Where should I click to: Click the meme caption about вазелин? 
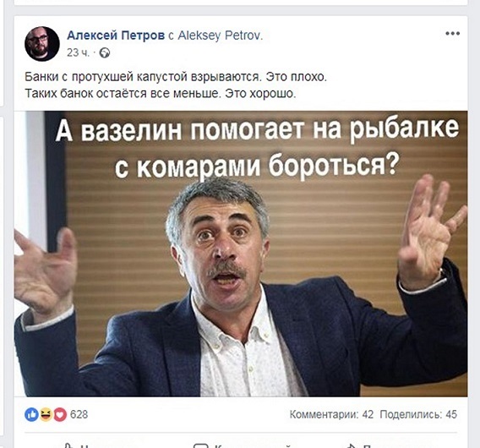(x=257, y=148)
